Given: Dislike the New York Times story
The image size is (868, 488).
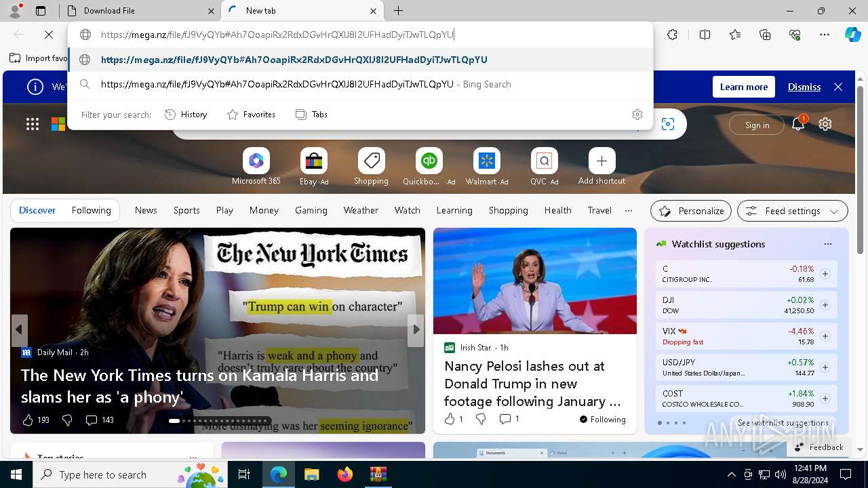Looking at the screenshot, I should tap(67, 420).
